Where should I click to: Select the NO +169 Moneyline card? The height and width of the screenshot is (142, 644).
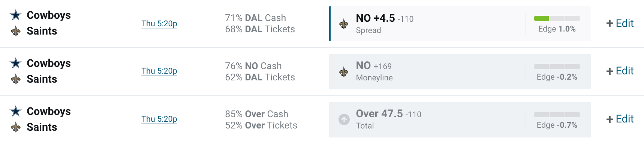pyautogui.click(x=460, y=72)
